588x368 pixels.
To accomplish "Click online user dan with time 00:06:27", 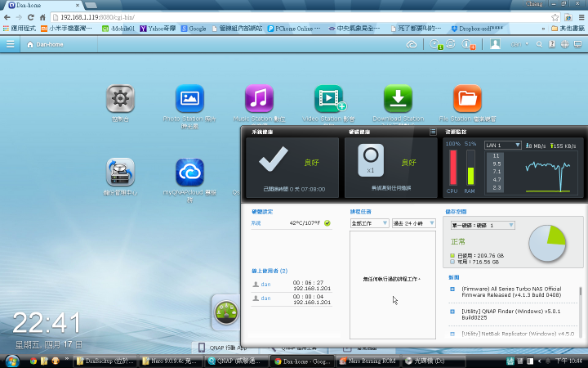I will pos(292,285).
